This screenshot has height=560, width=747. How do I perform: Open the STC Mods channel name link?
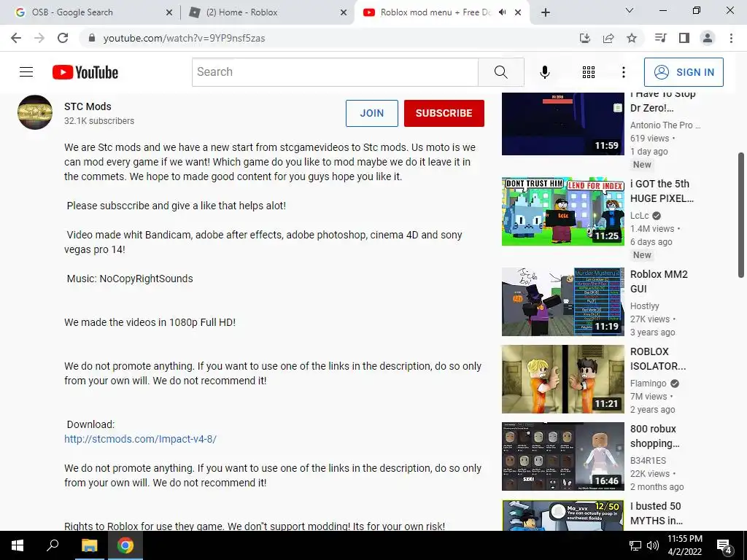click(x=88, y=106)
